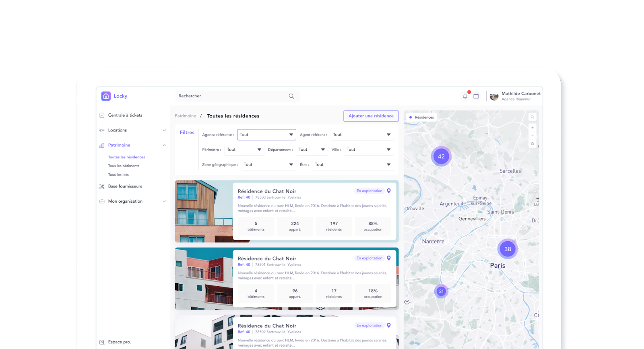The image size is (644, 349).
Task: Click wooden building thumbnail of 78500 residence
Action: pyautogui.click(x=204, y=211)
